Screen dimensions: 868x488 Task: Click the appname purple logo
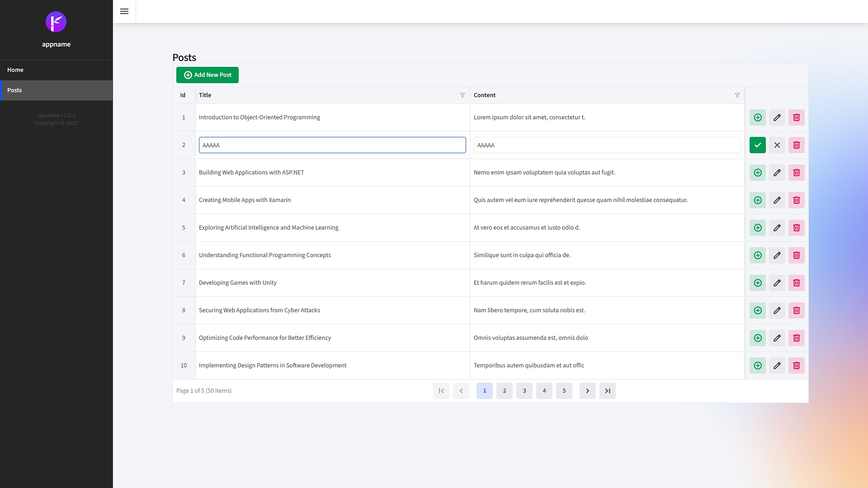click(x=56, y=22)
